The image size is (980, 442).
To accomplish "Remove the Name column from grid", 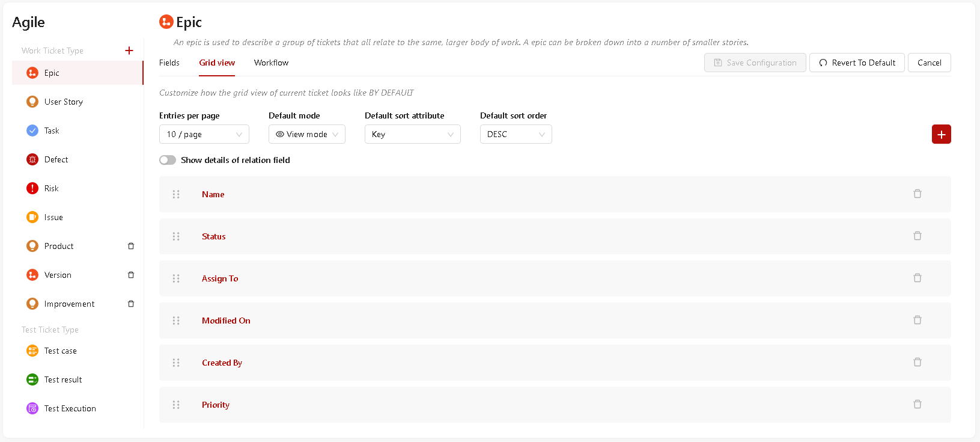I will tap(918, 194).
